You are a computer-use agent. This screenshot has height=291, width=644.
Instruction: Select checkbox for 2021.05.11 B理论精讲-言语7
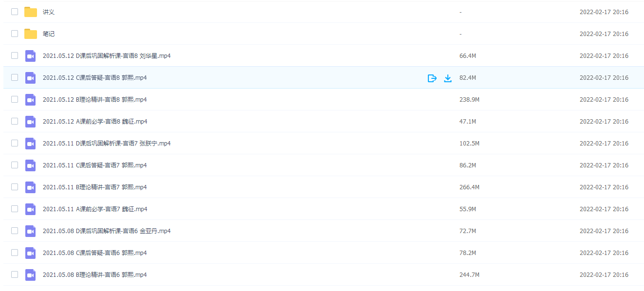tap(15, 187)
